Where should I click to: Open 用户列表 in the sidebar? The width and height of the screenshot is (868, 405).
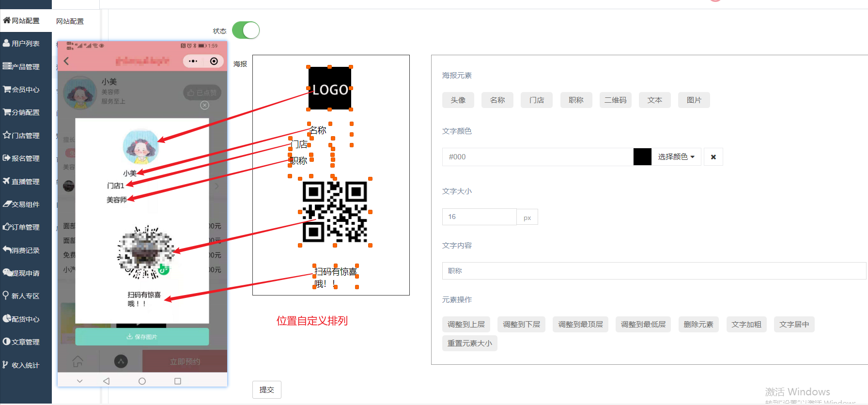pos(25,44)
